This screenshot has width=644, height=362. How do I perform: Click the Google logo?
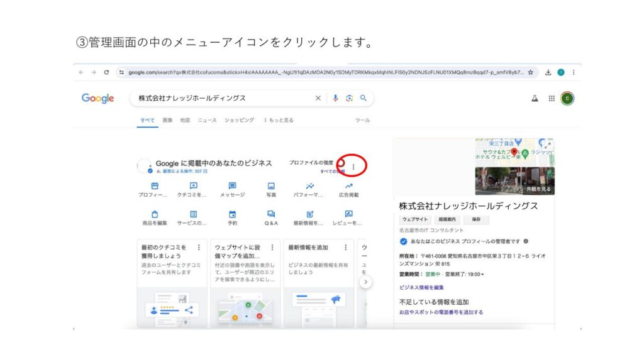[97, 99]
